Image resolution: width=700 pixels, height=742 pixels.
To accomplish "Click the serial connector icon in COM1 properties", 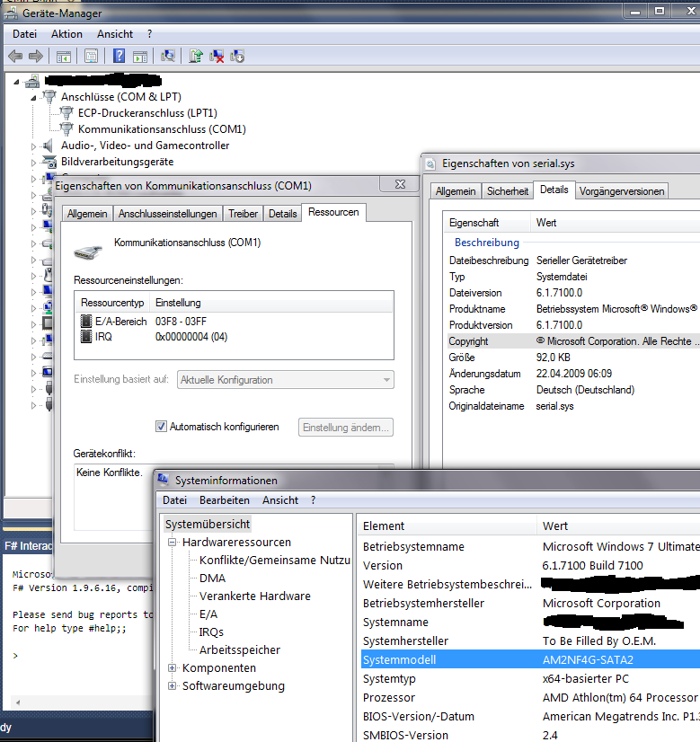I will pyautogui.click(x=88, y=252).
